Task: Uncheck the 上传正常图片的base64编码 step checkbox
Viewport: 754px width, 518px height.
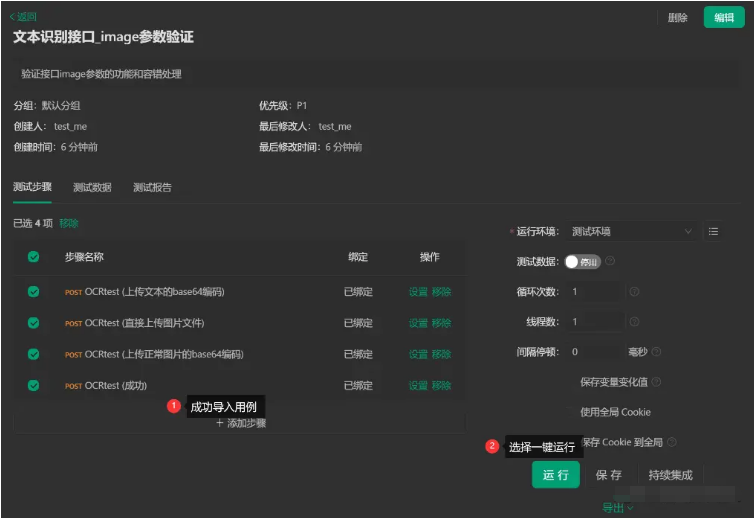Action: pyautogui.click(x=33, y=354)
